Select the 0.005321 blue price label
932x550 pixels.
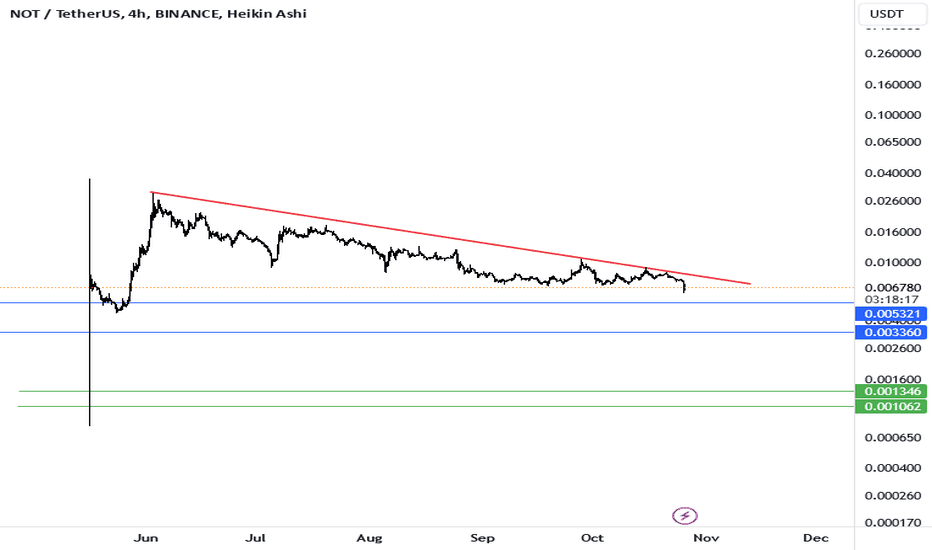tap(890, 313)
